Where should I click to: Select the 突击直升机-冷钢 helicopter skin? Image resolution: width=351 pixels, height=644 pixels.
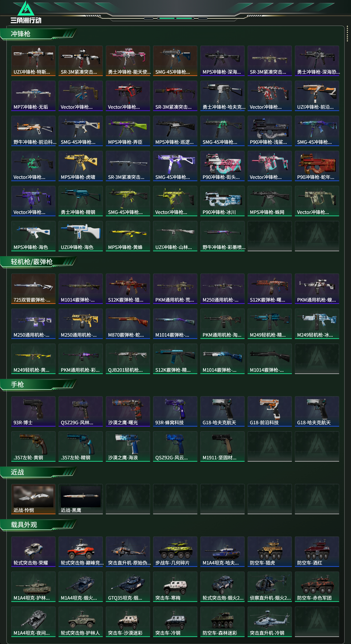click(270, 622)
